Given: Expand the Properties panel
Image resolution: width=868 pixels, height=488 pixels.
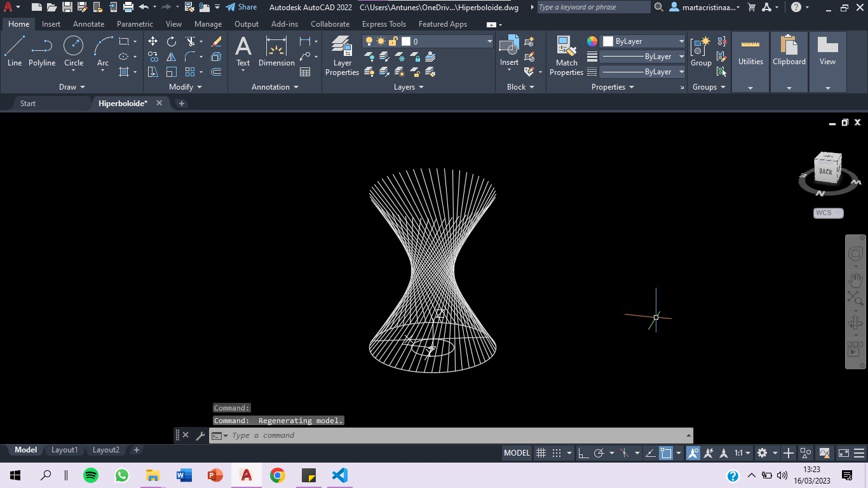Looking at the screenshot, I should 613,87.
